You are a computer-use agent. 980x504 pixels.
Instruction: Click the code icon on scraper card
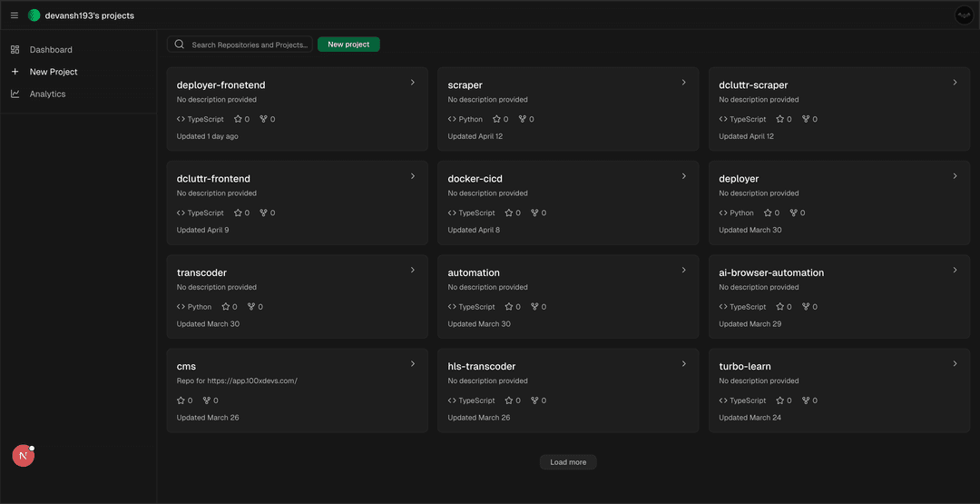[x=452, y=119]
